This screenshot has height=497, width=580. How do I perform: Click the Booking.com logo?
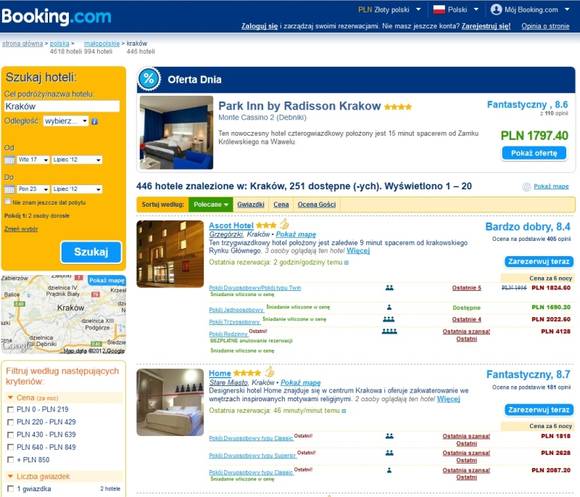[56, 17]
